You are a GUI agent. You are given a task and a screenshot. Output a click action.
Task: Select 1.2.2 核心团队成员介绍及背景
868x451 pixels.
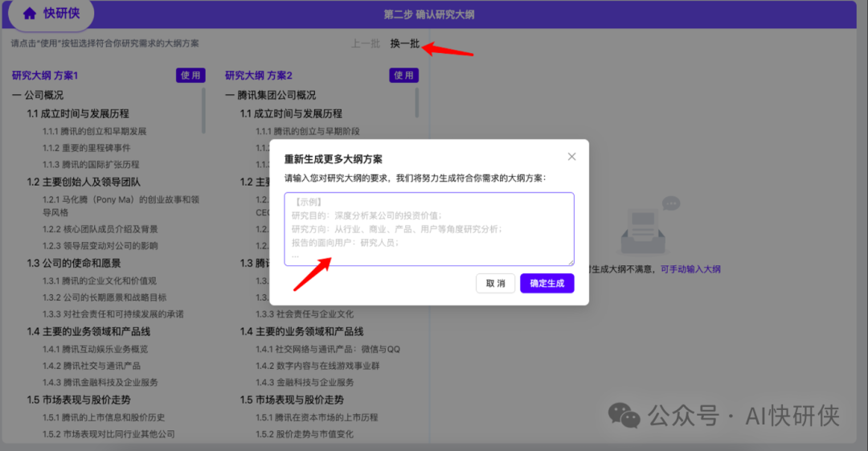click(100, 229)
